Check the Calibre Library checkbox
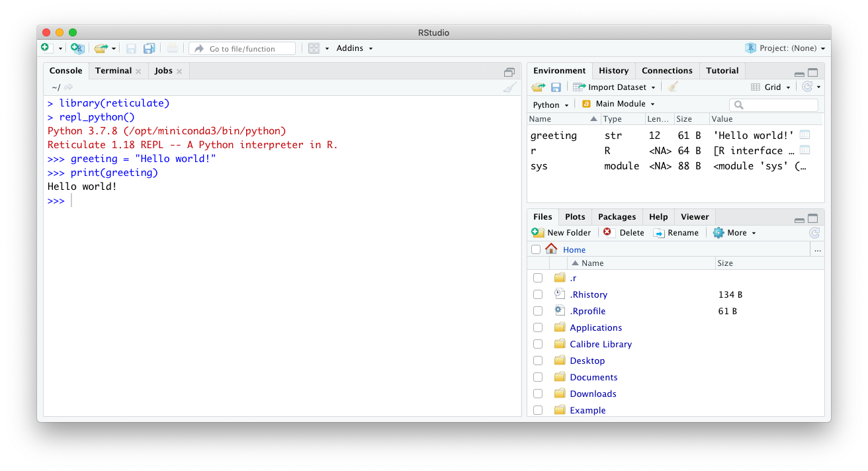 (x=538, y=344)
